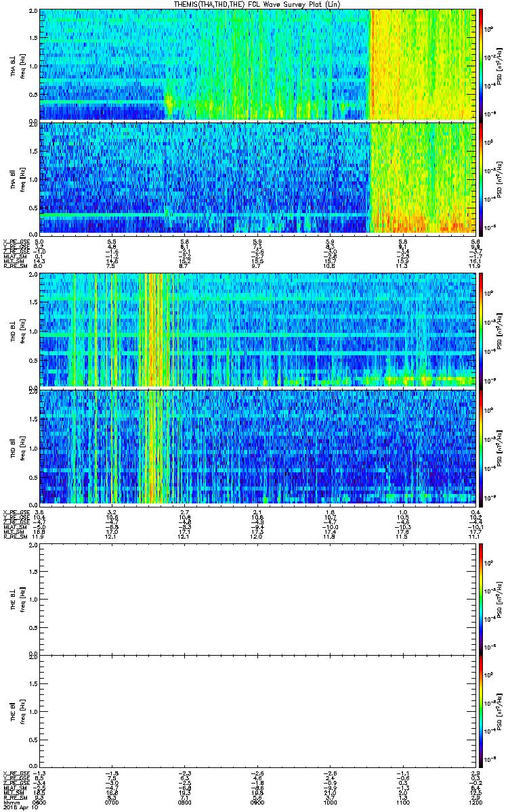Click the 1.5 tick on the THA B∥ frequency axis
508x812 pixels.
pyautogui.click(x=33, y=150)
